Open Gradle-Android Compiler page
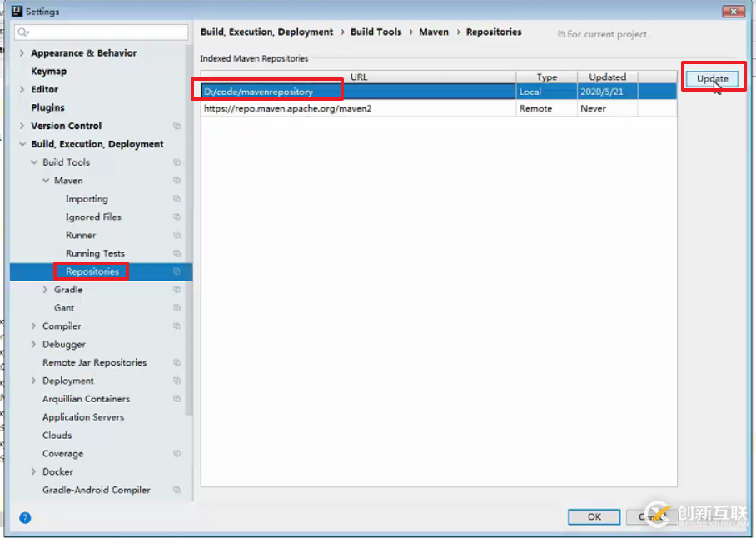The height and width of the screenshot is (538, 756). pos(97,490)
